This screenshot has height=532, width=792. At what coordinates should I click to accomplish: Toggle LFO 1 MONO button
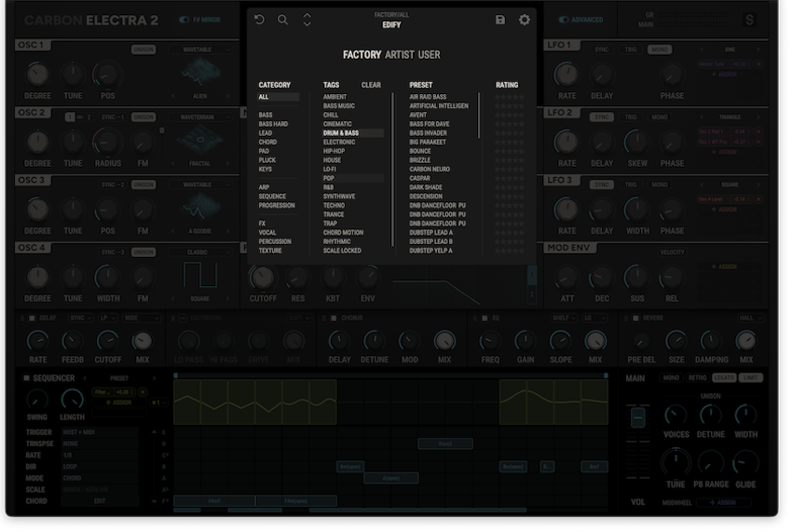pos(659,49)
